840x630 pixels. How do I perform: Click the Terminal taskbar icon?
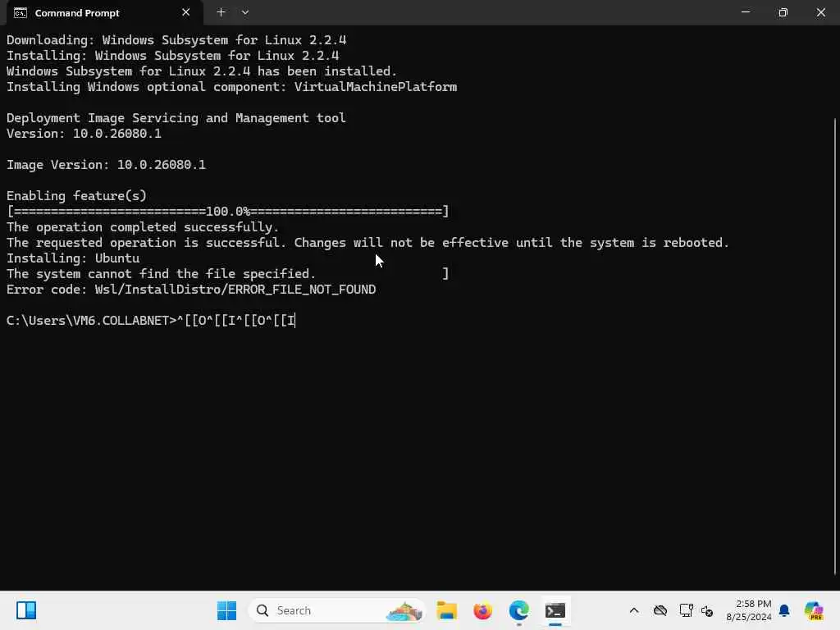click(x=555, y=610)
